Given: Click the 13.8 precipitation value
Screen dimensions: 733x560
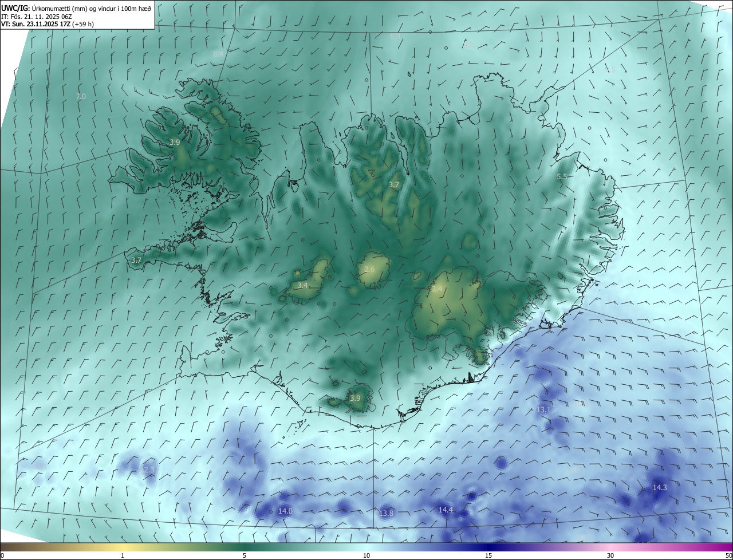Looking at the screenshot, I should point(387,513).
